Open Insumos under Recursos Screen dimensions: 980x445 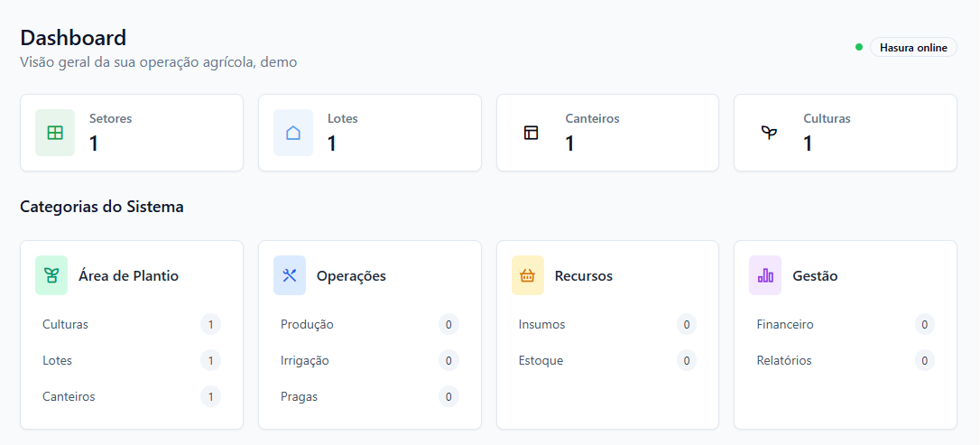[607, 324]
